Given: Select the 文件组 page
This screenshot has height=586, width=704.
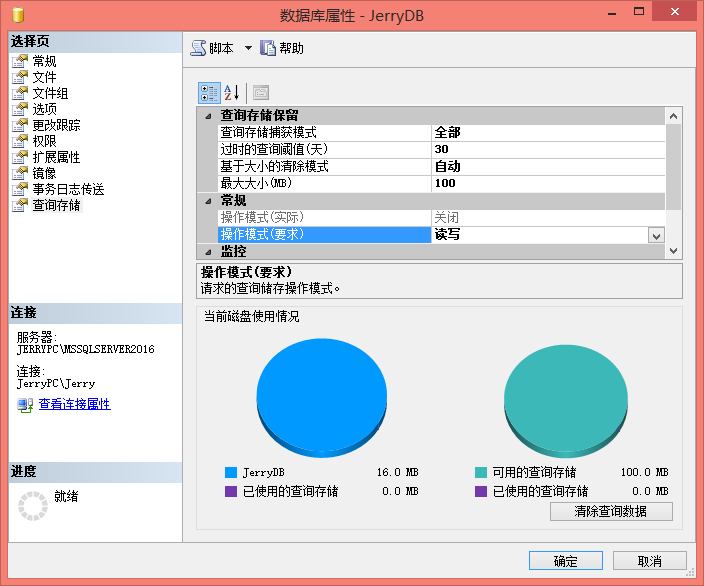Looking at the screenshot, I should tap(50, 93).
